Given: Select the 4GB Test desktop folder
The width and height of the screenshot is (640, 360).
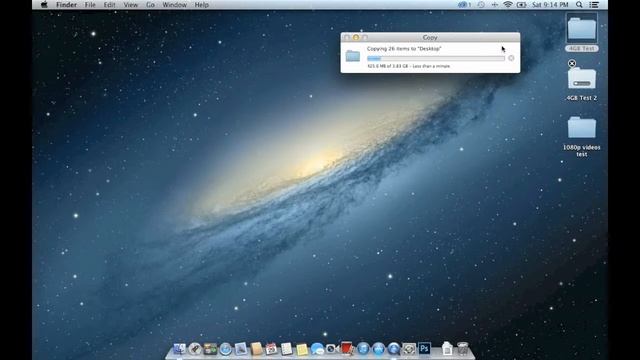Looking at the screenshot, I should tap(582, 28).
